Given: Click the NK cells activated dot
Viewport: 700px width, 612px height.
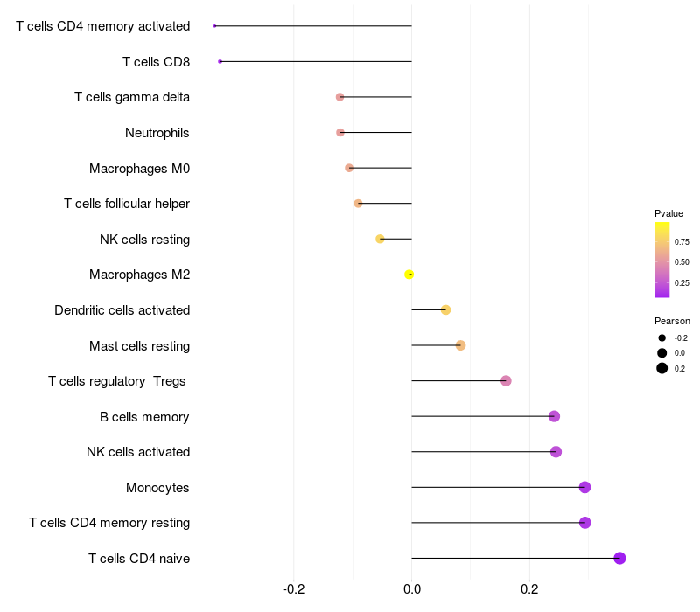Looking at the screenshot, I should [x=556, y=452].
